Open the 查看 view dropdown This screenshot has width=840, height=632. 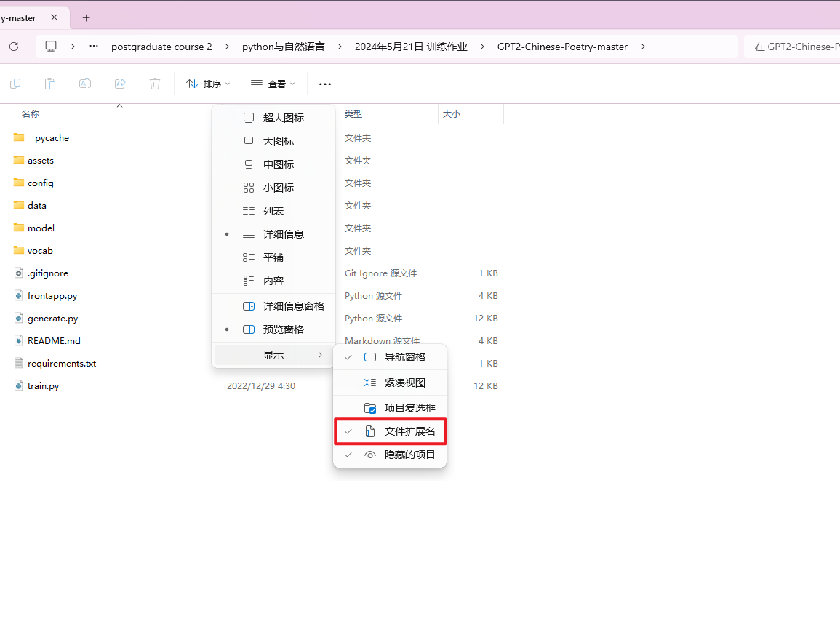coord(273,84)
